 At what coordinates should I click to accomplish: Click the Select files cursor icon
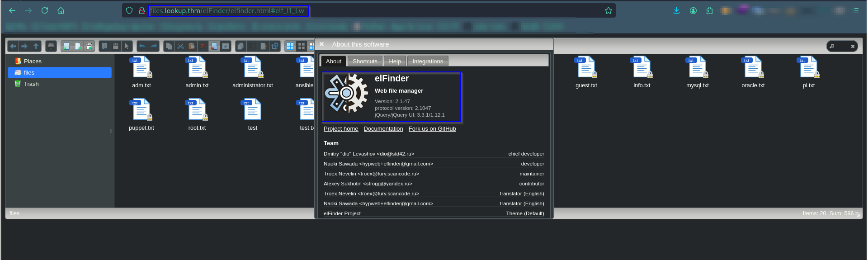tap(127, 46)
